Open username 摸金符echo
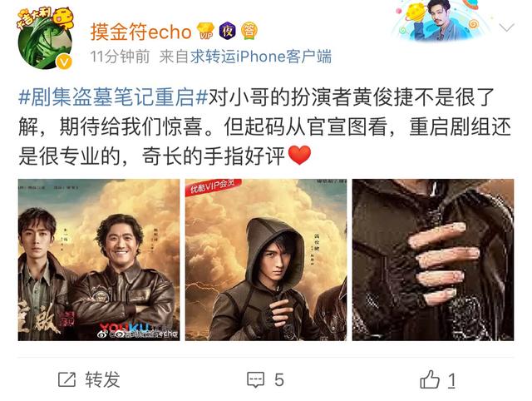Image resolution: width=532 pixels, height=401 pixels. tap(141, 32)
